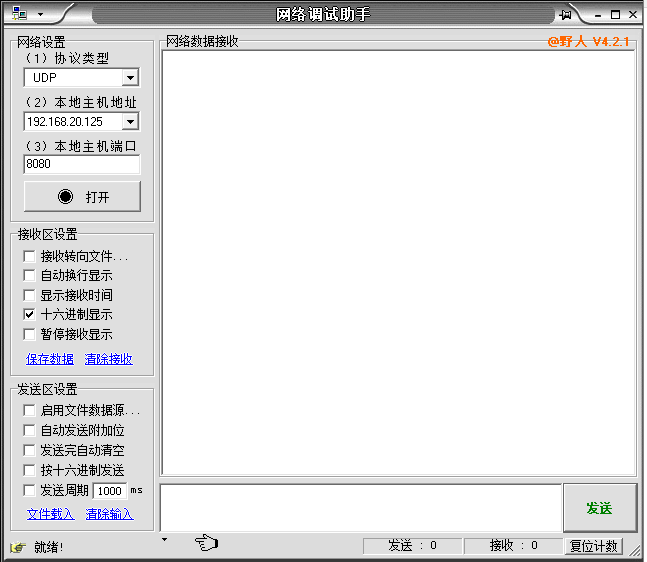647x562 pixels.
Task: Click inside the send data input box
Action: click(x=361, y=508)
